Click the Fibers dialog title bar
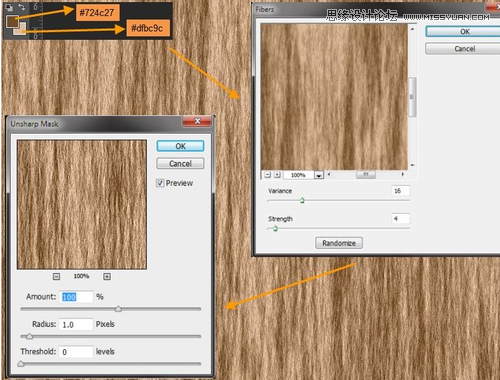Image resolution: width=500 pixels, height=380 pixels. point(377,9)
